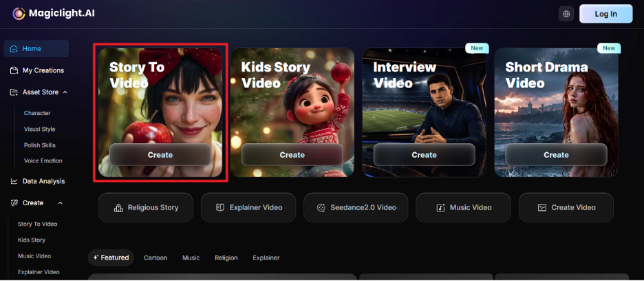Collapse the Asset Store section chevron
The height and width of the screenshot is (281, 644).
pos(65,92)
